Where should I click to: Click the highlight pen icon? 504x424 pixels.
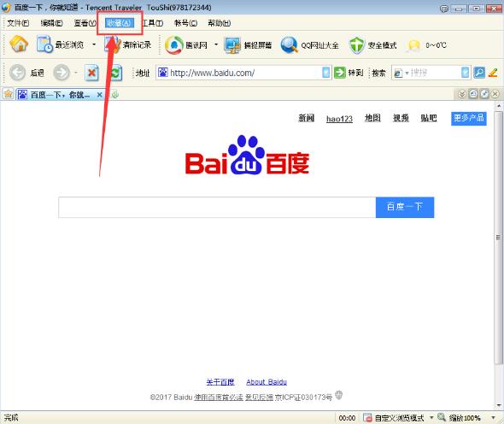pyautogui.click(x=493, y=73)
